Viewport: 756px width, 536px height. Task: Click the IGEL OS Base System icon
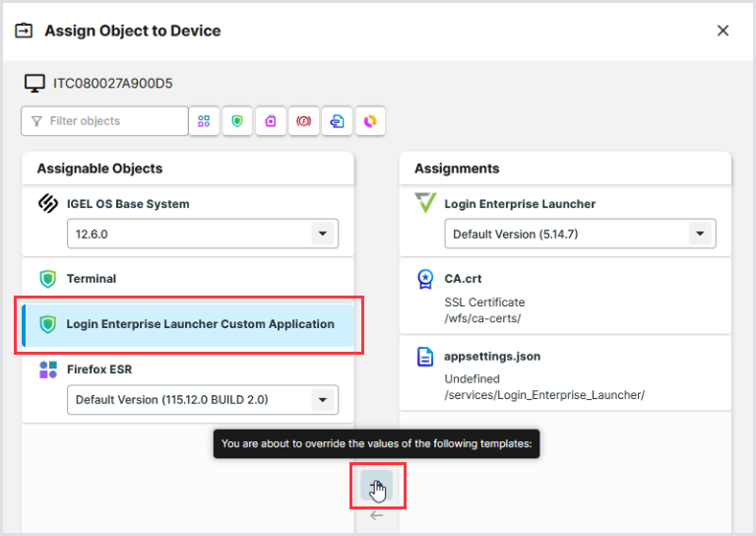point(47,204)
